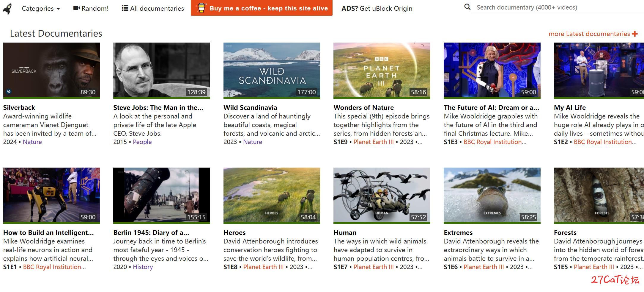Click the Latest Documentaries heading
The width and height of the screenshot is (644, 292).
tap(56, 34)
